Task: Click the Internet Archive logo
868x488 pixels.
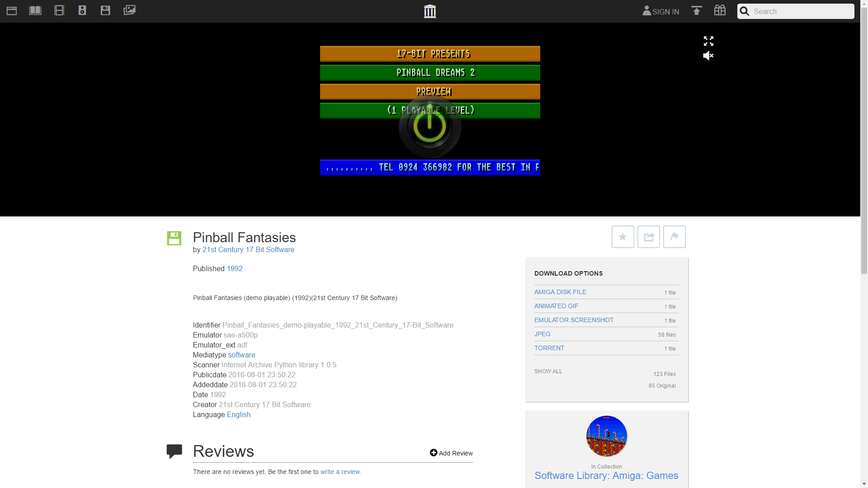Action: [430, 11]
